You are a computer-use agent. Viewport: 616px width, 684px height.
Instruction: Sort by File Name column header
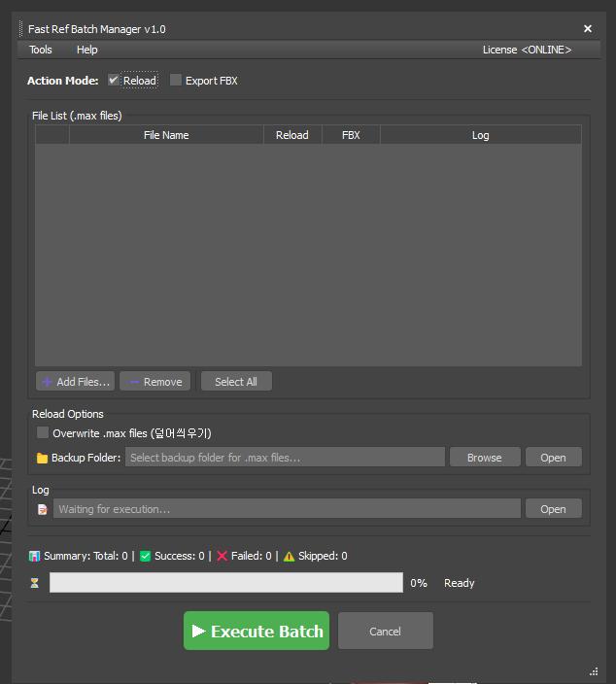click(166, 135)
